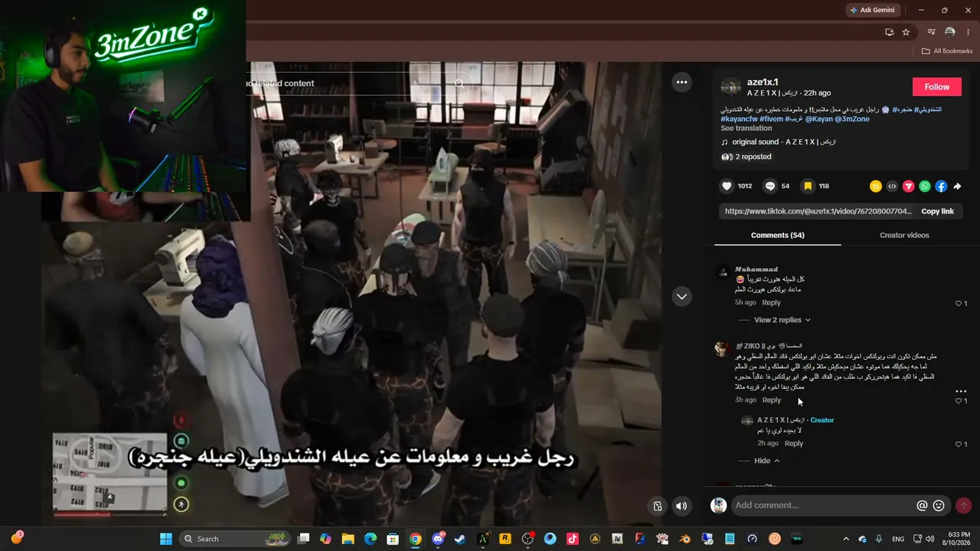
Task: Open Discord from the taskbar
Action: pos(438,539)
